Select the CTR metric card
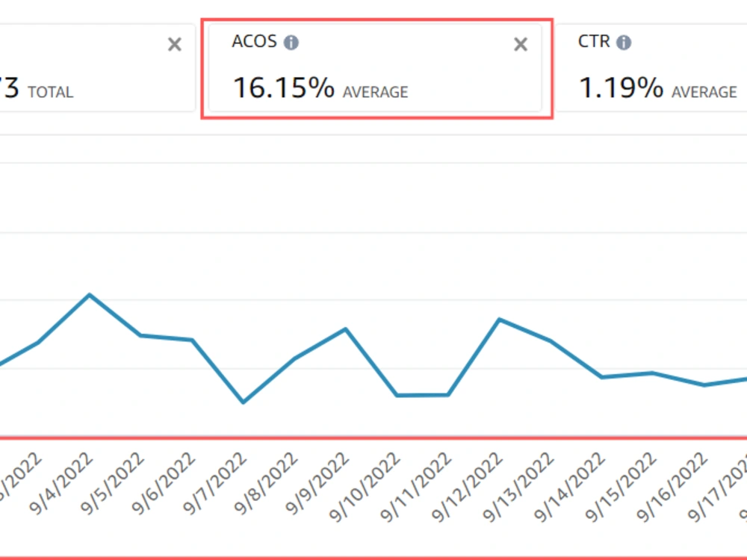This screenshot has width=747, height=560. 651,68
